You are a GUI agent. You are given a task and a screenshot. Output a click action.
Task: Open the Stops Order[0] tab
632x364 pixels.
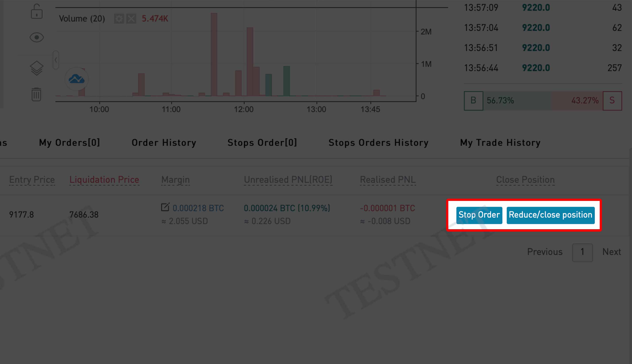pyautogui.click(x=262, y=143)
